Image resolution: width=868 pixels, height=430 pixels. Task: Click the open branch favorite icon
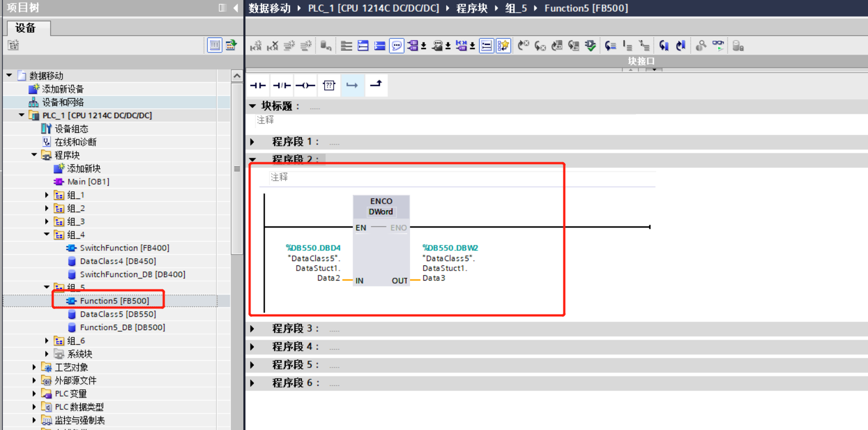click(352, 85)
